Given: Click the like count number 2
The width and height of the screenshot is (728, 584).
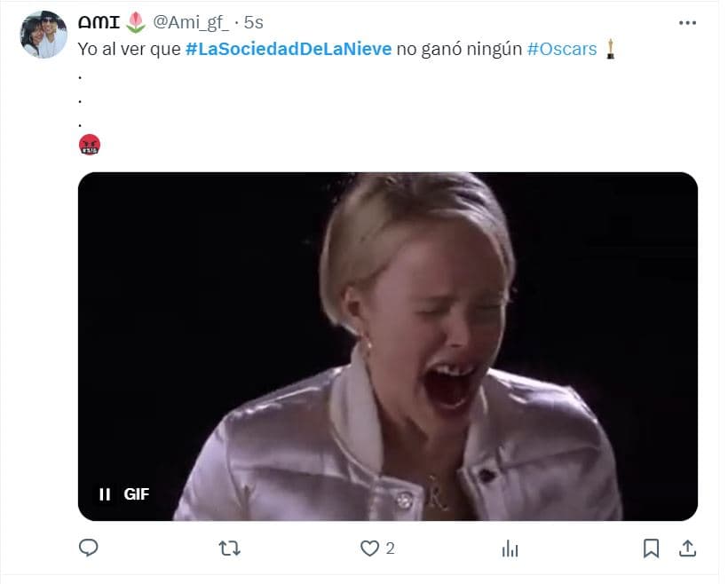Looking at the screenshot, I should click(x=390, y=548).
